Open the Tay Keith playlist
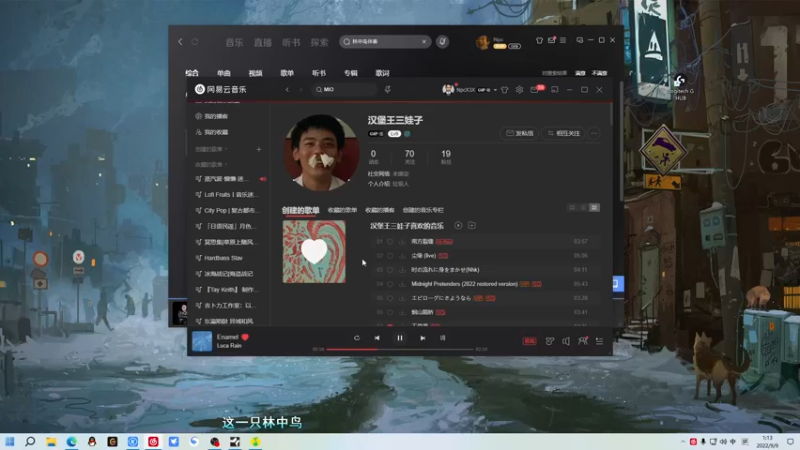The height and width of the screenshot is (450, 800). [227, 289]
